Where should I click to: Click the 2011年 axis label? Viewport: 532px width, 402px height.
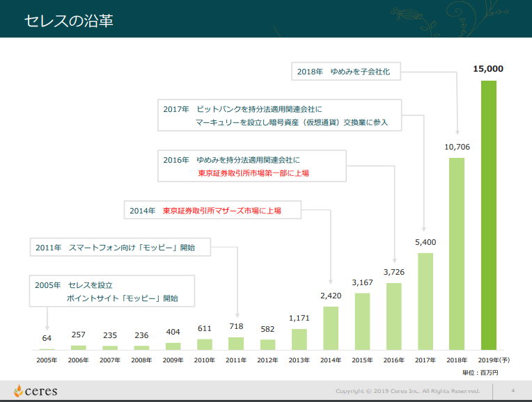coord(236,360)
